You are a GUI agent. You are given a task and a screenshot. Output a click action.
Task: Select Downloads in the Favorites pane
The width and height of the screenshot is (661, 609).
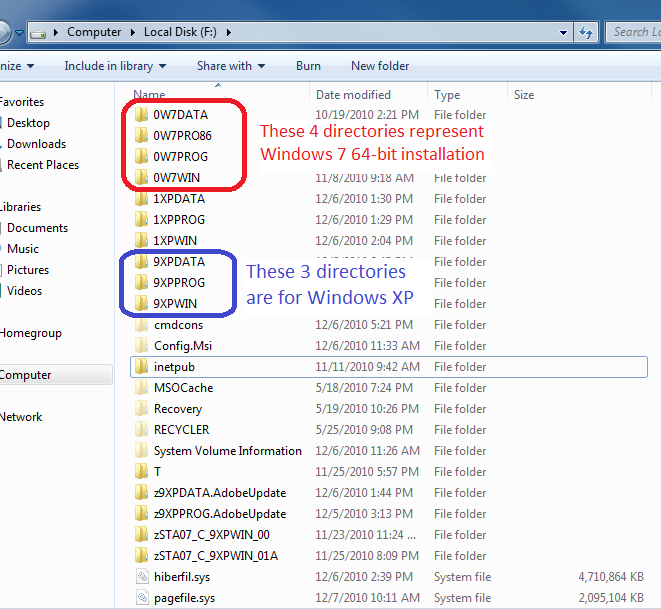click(36, 144)
